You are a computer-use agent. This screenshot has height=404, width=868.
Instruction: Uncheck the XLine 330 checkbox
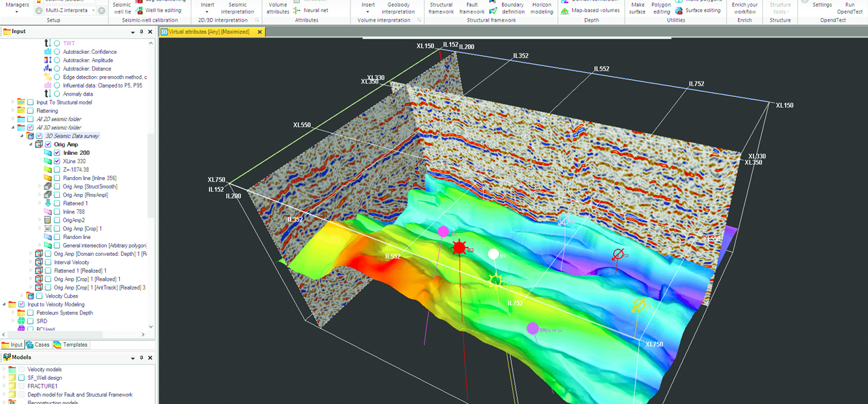57,162
